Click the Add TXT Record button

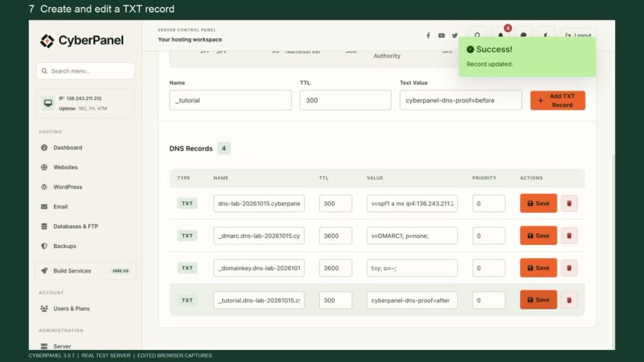tap(557, 100)
